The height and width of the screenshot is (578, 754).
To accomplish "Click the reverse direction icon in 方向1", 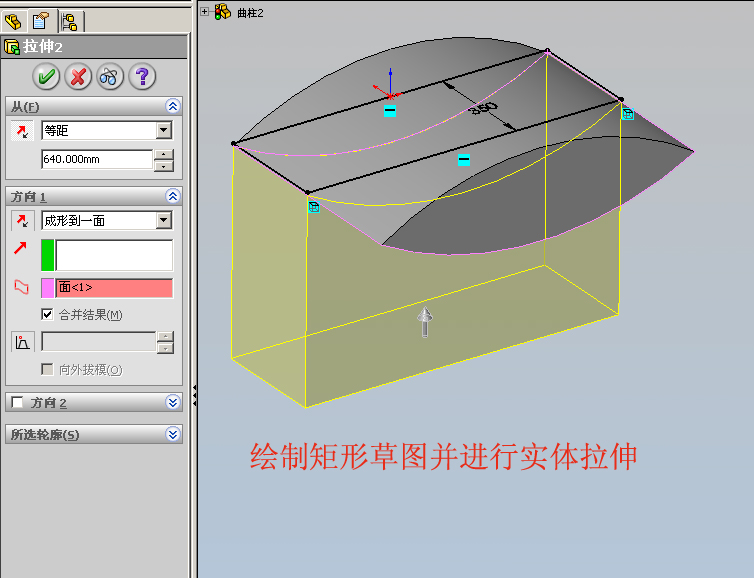I will click(x=22, y=221).
